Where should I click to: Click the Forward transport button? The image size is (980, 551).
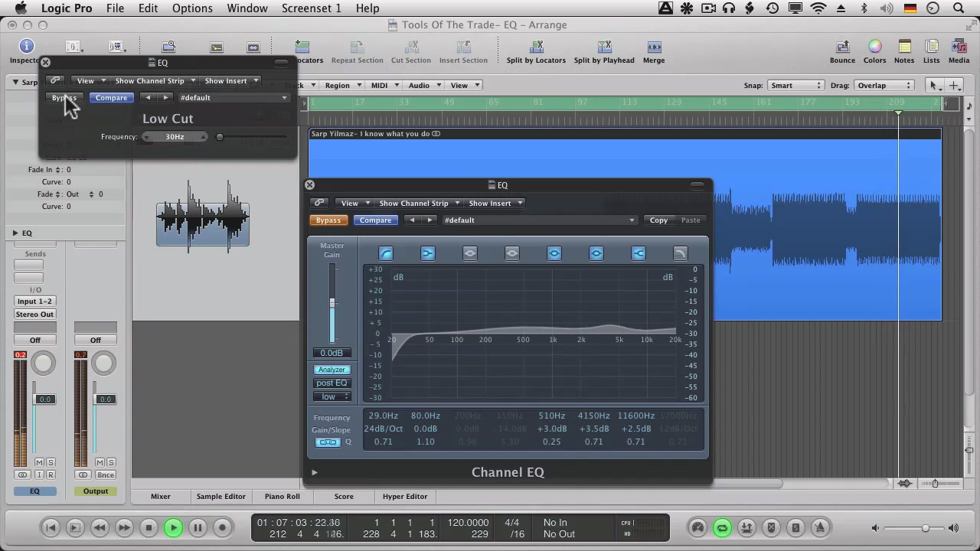point(124,527)
